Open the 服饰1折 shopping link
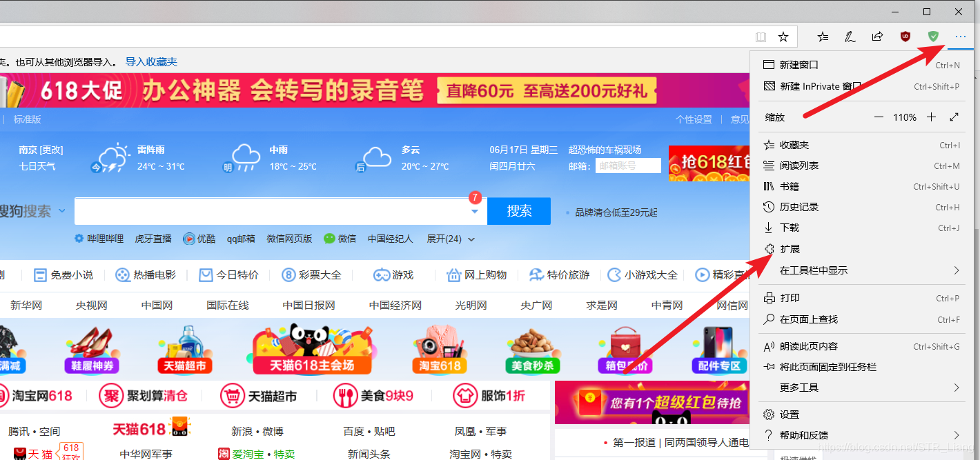This screenshot has width=980, height=460. tap(489, 396)
